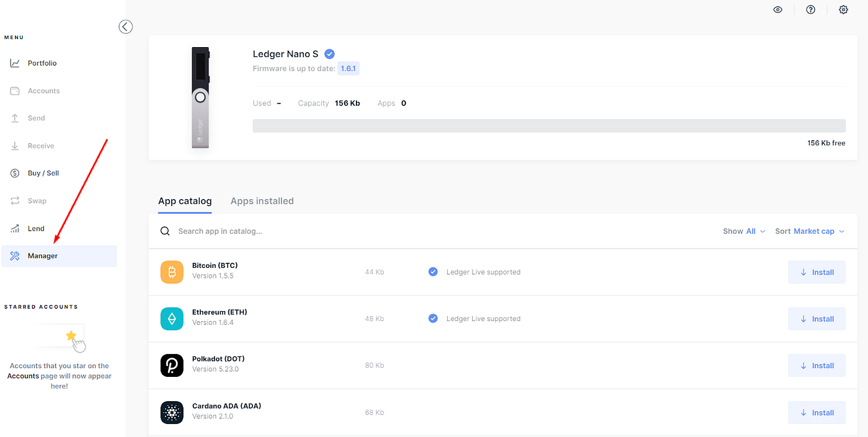The width and height of the screenshot is (868, 437).
Task: Click the Buy / Sell dollar icon
Action: [15, 173]
